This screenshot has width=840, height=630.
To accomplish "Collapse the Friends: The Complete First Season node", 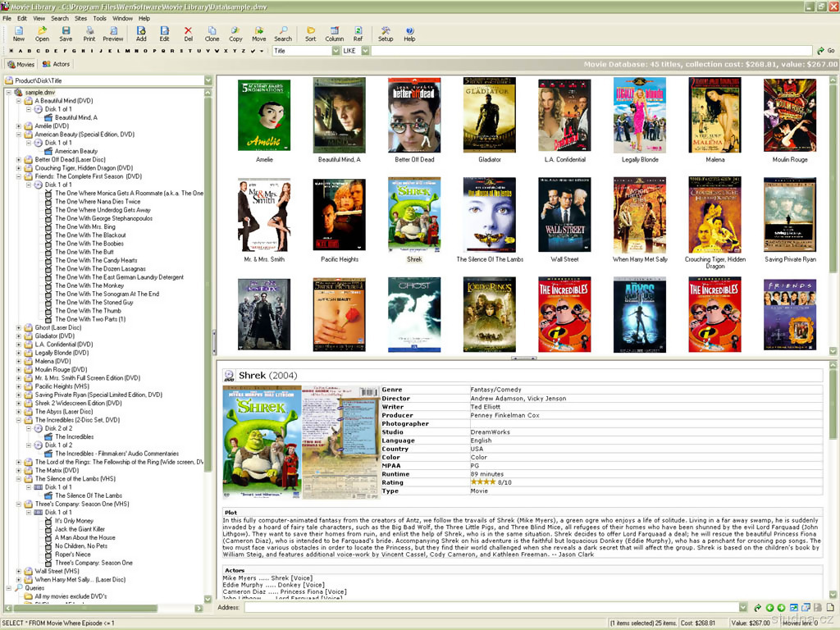I will coord(19,176).
